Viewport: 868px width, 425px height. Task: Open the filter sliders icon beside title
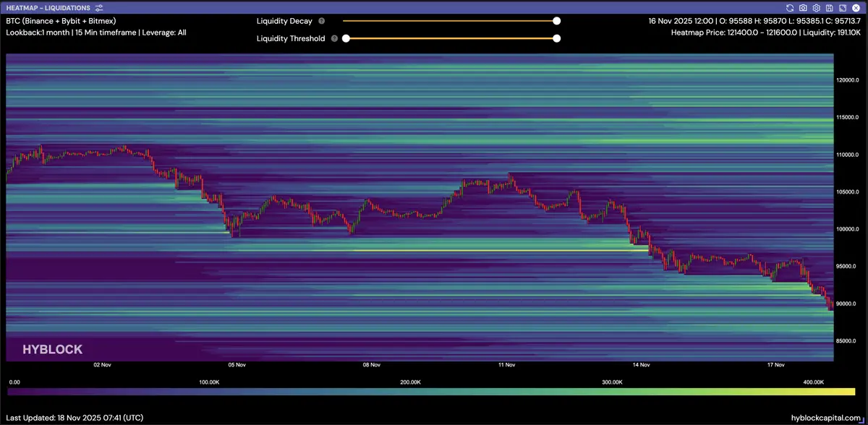[99, 7]
